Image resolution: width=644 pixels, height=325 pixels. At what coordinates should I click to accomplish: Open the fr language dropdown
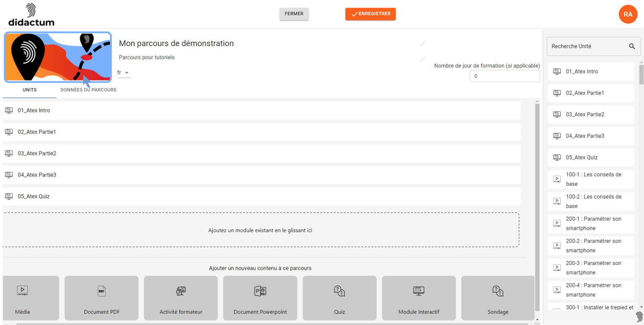click(124, 73)
